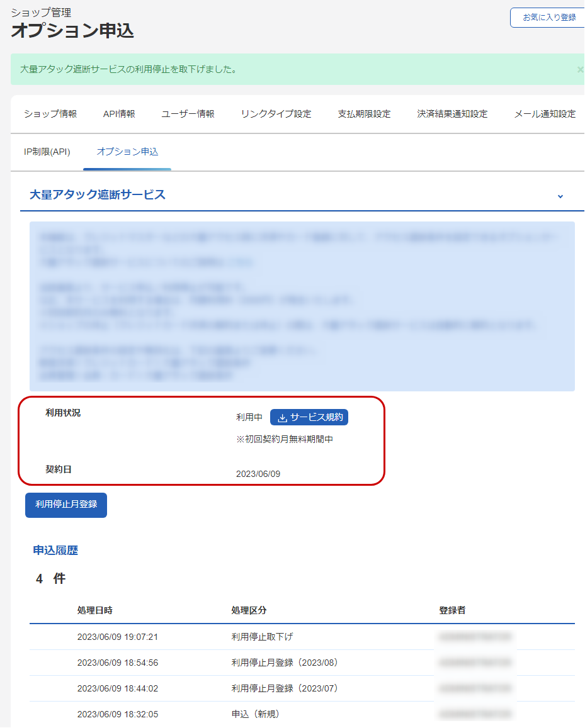Switch to the IP制限(API) sub-tab
The image size is (585, 728).
46,152
